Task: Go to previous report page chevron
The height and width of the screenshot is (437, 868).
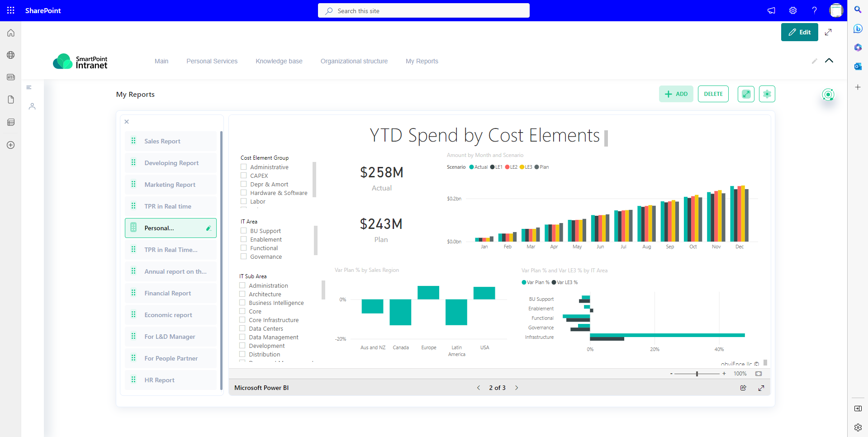Action: point(479,388)
